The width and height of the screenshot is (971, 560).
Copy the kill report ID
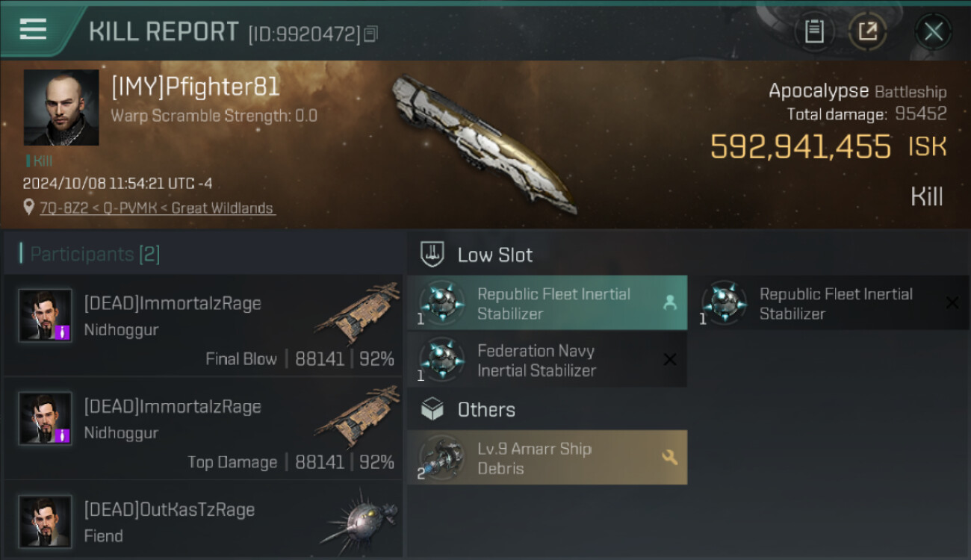(x=371, y=34)
